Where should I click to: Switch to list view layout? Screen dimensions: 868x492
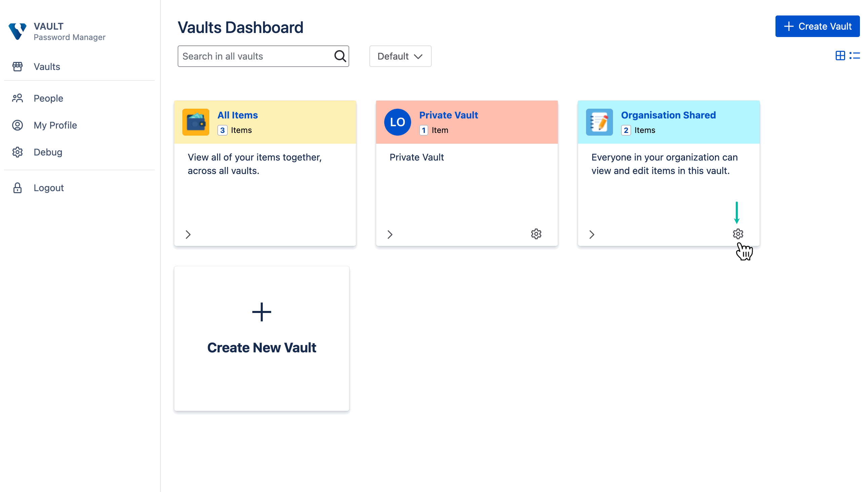click(x=854, y=56)
